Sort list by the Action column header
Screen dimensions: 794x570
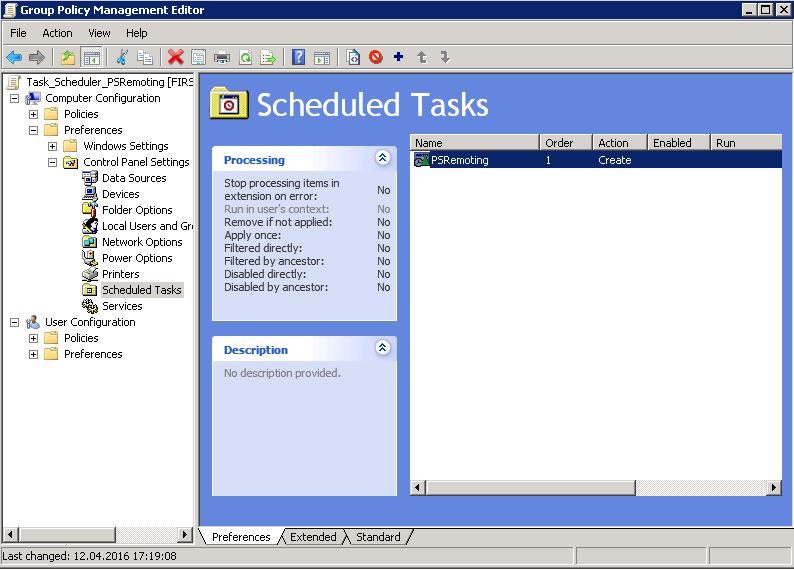pos(620,143)
